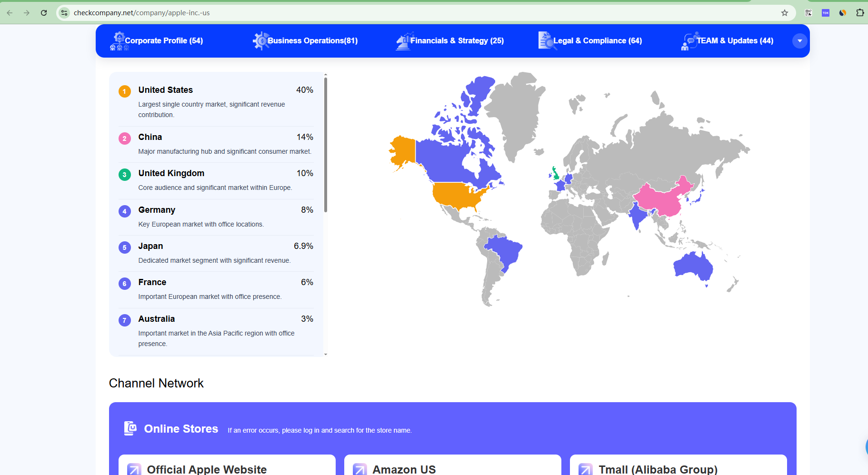This screenshot has width=868, height=475.
Task: Go to Legal & Compliance (64)
Action: tap(590, 41)
